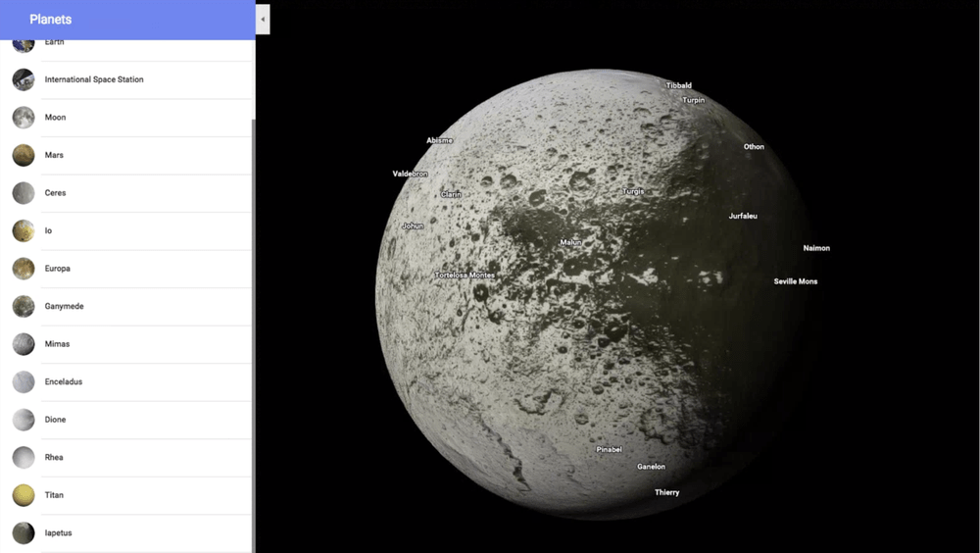Click the Ganymede thumbnail icon
The height and width of the screenshot is (553, 980).
click(24, 306)
